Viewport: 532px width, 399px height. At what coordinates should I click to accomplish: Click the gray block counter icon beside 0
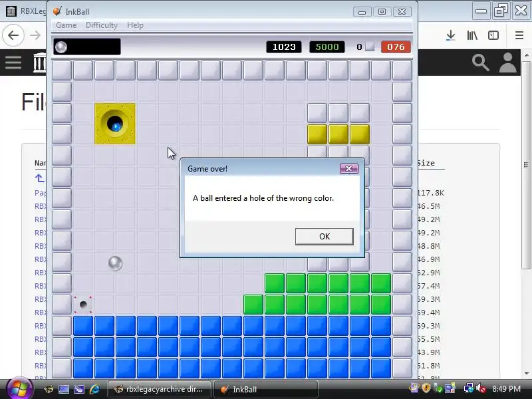click(370, 47)
